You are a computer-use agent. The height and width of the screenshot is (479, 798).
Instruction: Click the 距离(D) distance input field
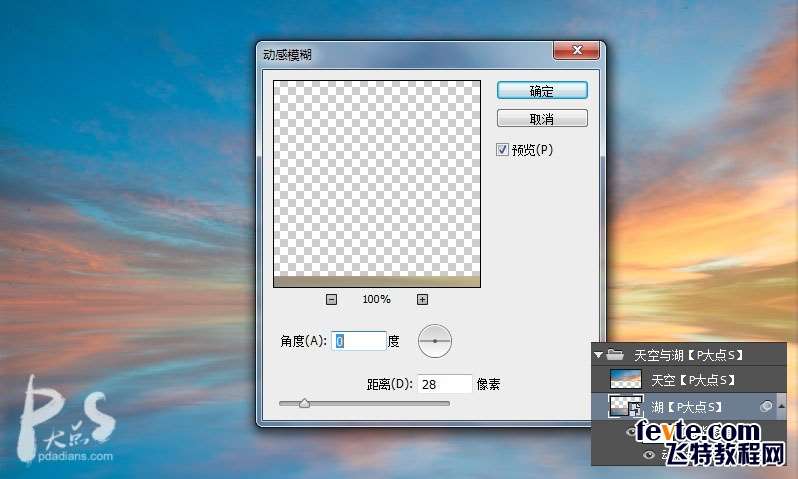pos(444,384)
